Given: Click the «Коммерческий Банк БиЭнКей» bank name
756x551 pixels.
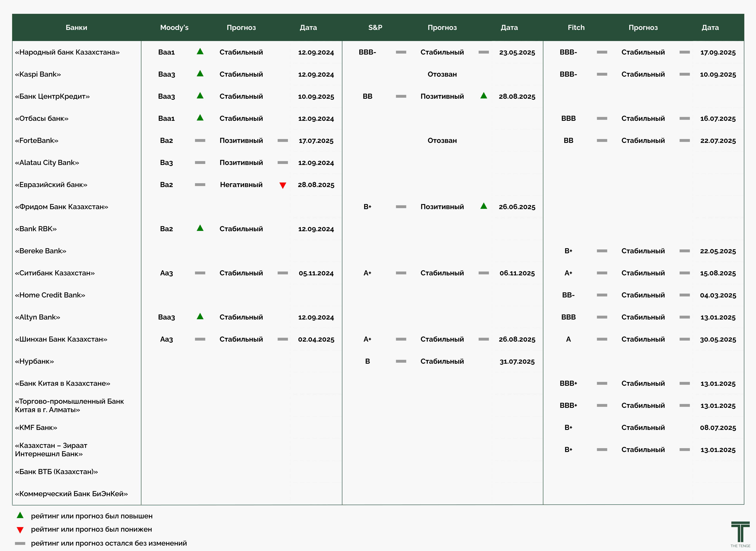Looking at the screenshot, I should tap(71, 494).
